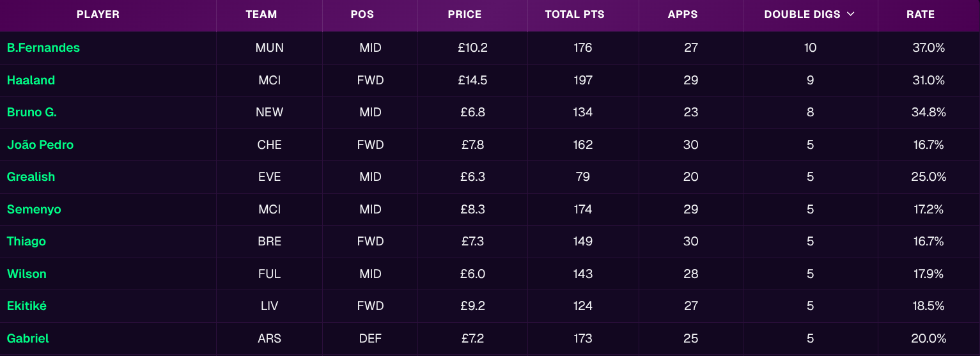Image resolution: width=980 pixels, height=356 pixels.
Task: Click B.Fernandes 37.0% rate cell
Action: coord(928,48)
